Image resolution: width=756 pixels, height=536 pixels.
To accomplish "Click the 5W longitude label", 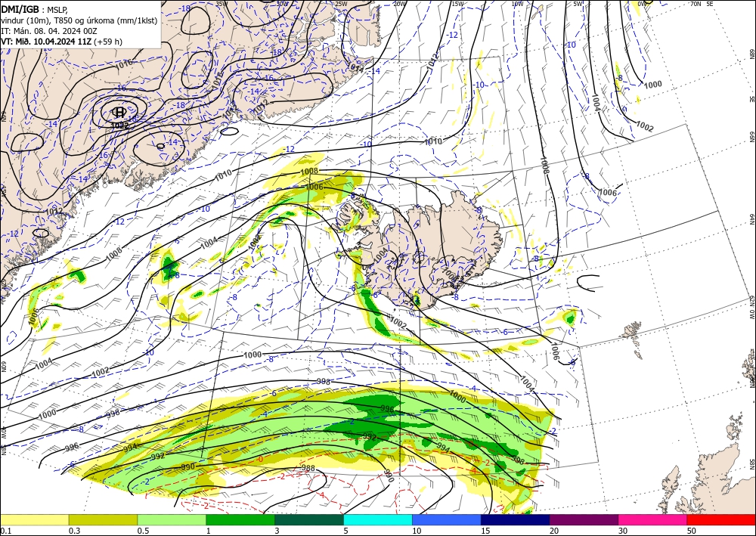I will pos(578,4).
